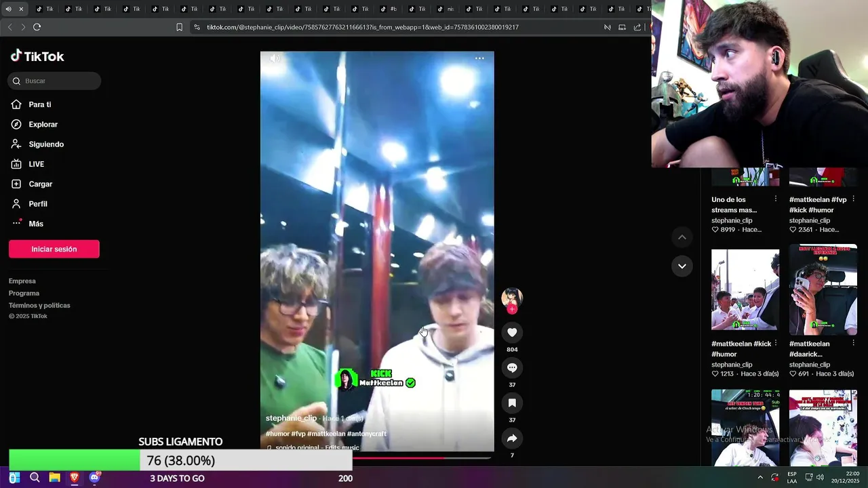868x488 pixels.
Task: Click the 691 likes heart count
Action: (799, 374)
